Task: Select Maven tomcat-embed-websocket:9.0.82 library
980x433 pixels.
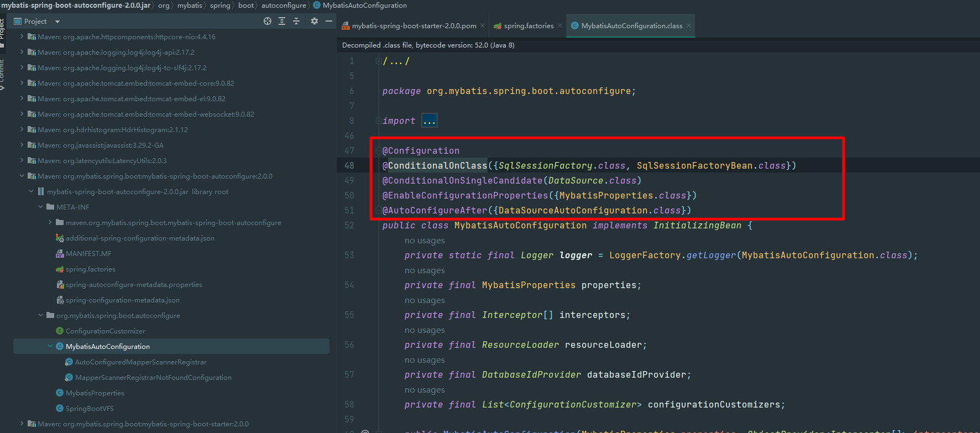Action: point(146,114)
